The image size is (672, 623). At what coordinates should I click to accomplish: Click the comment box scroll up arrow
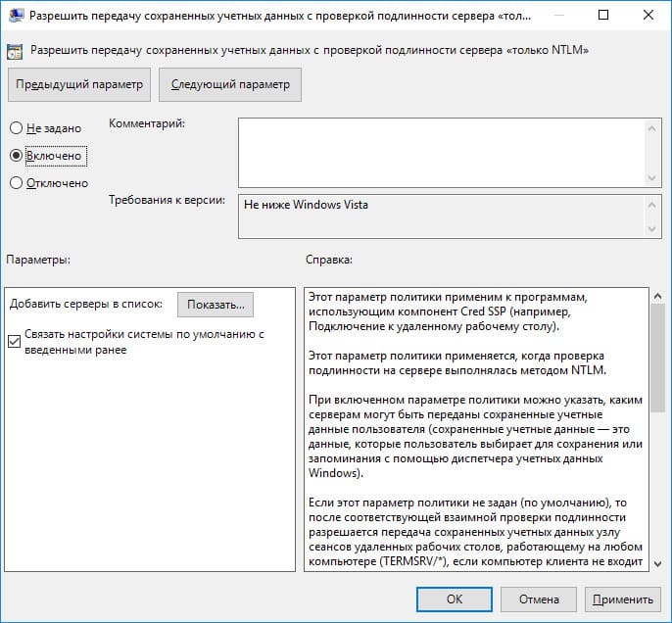point(653,126)
